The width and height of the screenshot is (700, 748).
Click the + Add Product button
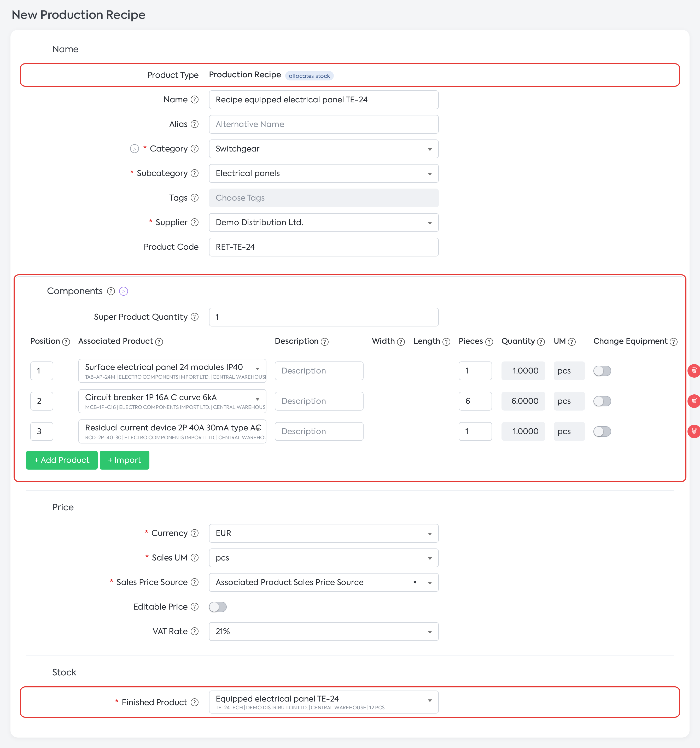coord(62,460)
